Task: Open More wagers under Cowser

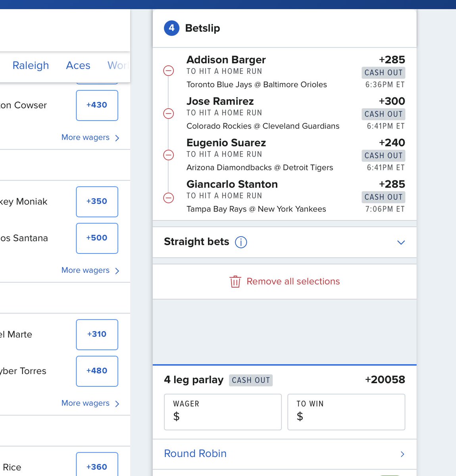Action: 90,138
